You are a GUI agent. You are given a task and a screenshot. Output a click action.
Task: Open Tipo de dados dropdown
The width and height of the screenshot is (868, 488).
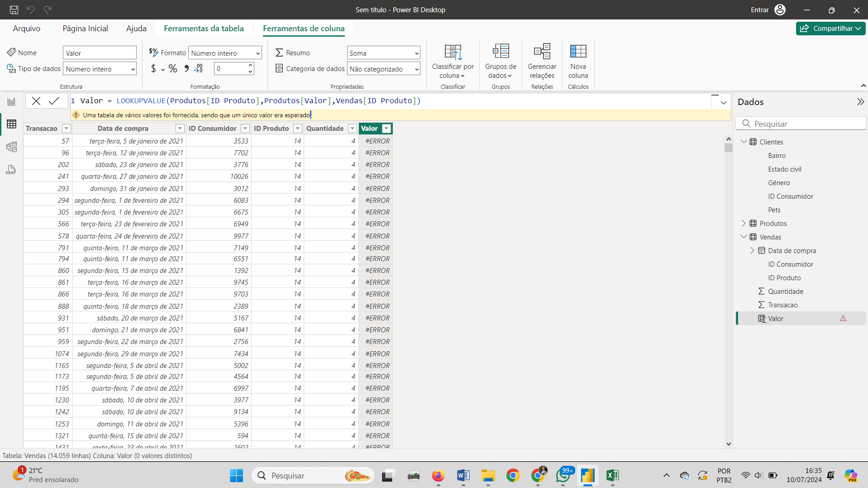100,69
